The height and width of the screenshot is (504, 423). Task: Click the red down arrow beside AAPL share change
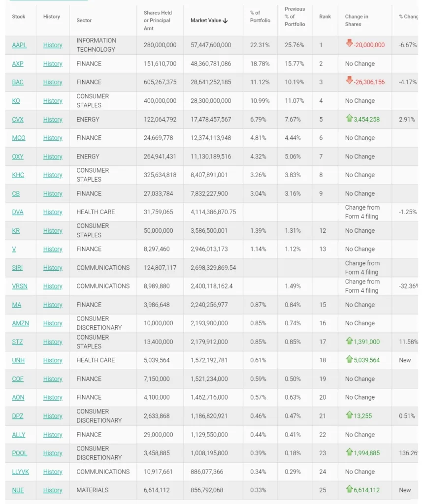349,44
